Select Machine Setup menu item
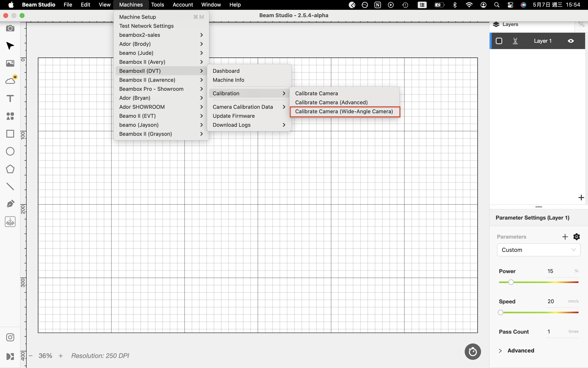Image resolution: width=588 pixels, height=368 pixels. 161,17
